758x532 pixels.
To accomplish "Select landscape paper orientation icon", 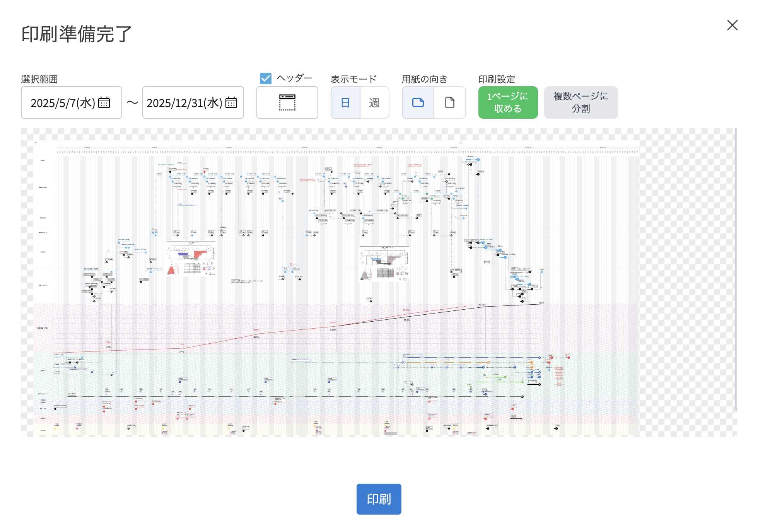I will tap(418, 102).
